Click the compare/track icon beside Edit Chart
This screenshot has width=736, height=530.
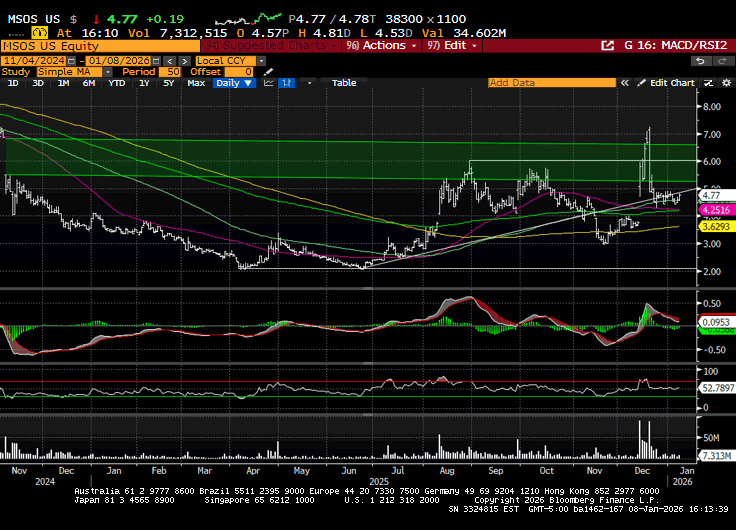click(x=708, y=83)
